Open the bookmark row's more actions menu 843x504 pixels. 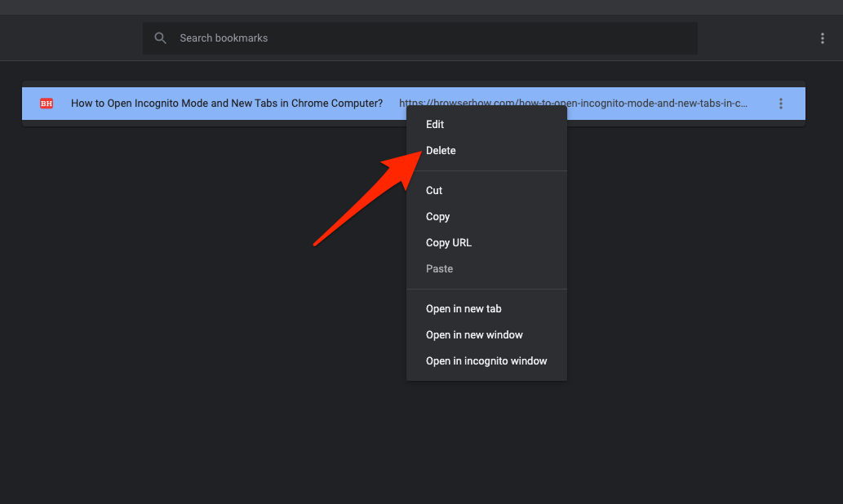[x=781, y=104]
